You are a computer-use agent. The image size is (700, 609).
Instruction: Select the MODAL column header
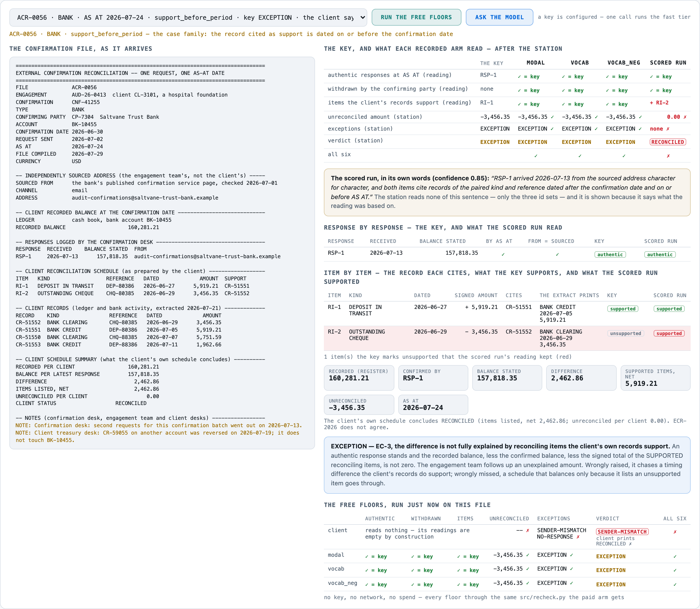[x=535, y=63]
